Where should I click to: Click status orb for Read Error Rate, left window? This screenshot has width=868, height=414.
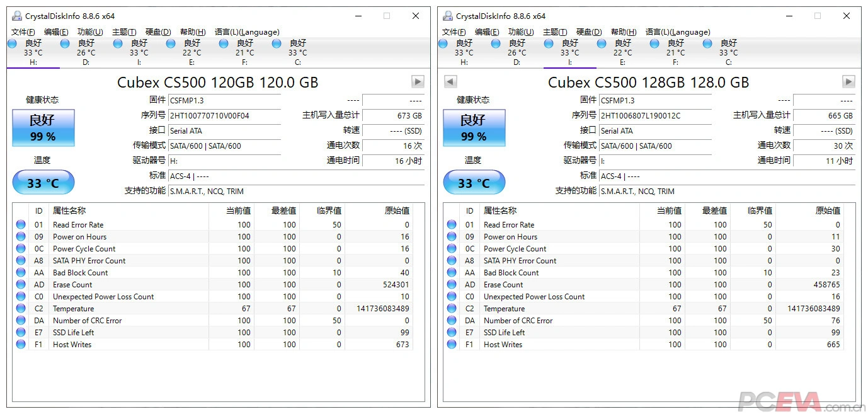[x=21, y=224]
